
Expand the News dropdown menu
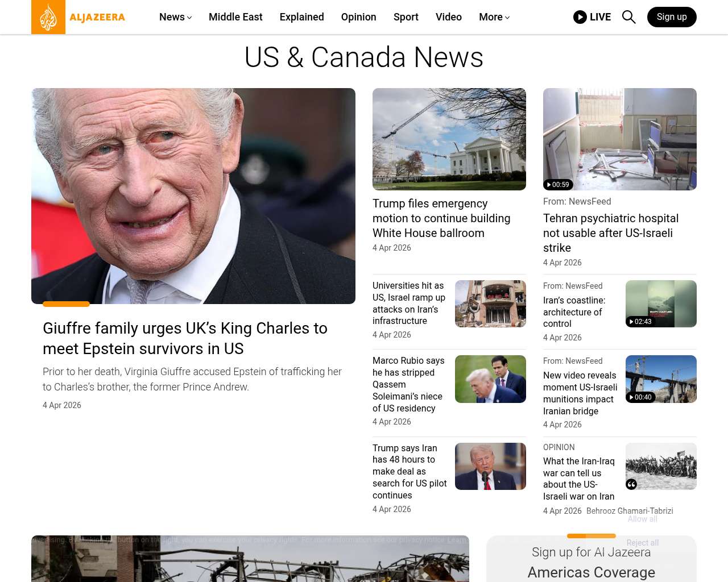click(x=175, y=17)
